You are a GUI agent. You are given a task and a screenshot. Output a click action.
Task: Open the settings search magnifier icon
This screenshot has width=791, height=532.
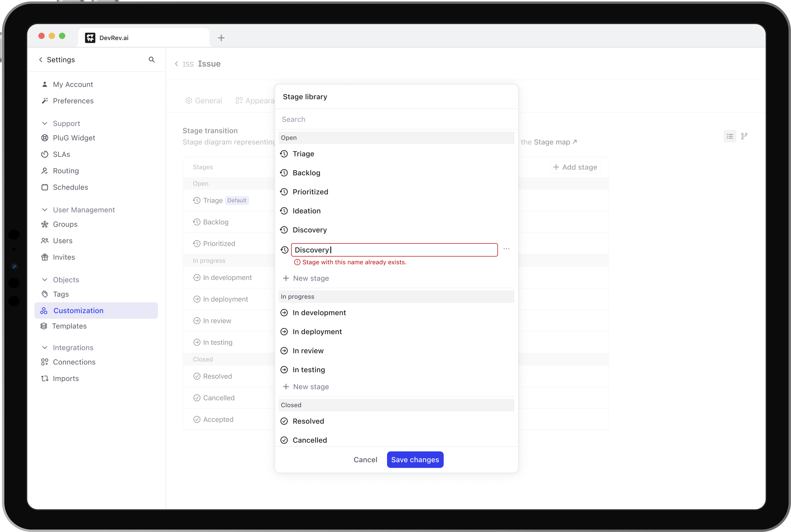[152, 60]
